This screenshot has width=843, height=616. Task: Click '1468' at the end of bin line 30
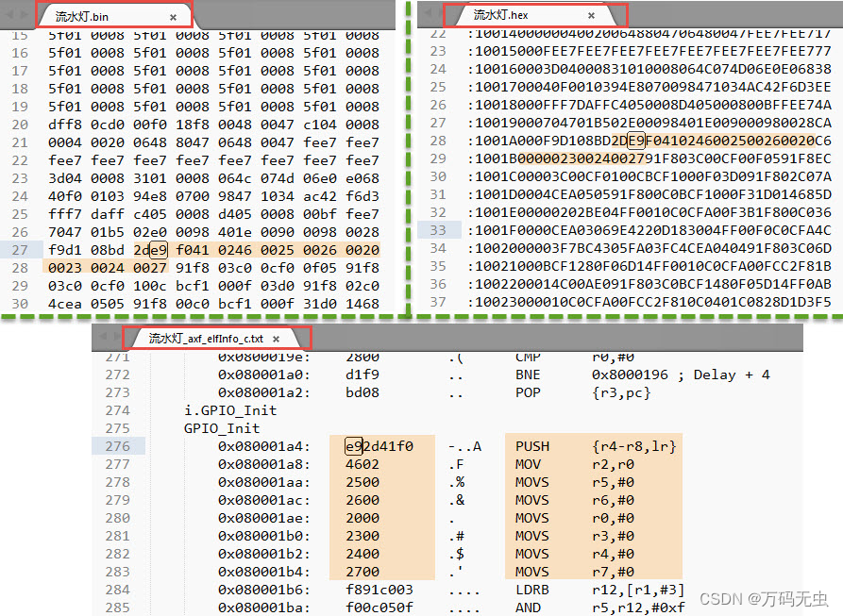pos(362,304)
